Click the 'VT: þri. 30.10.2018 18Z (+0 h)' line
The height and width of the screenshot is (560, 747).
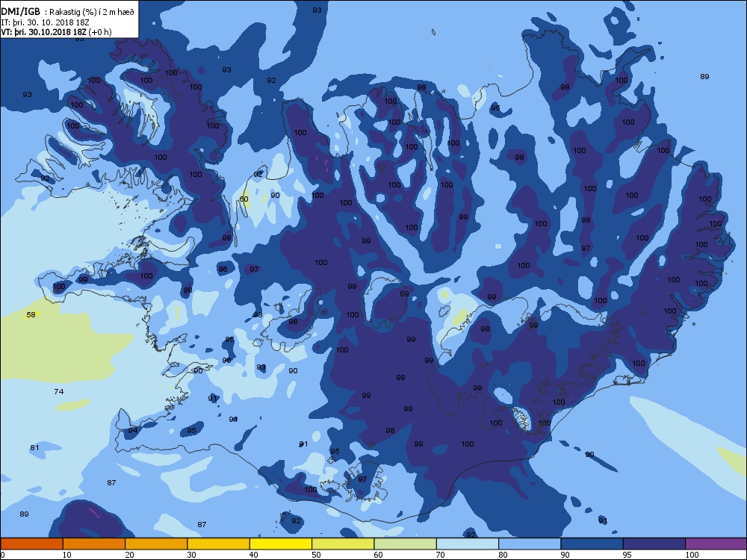tap(56, 32)
